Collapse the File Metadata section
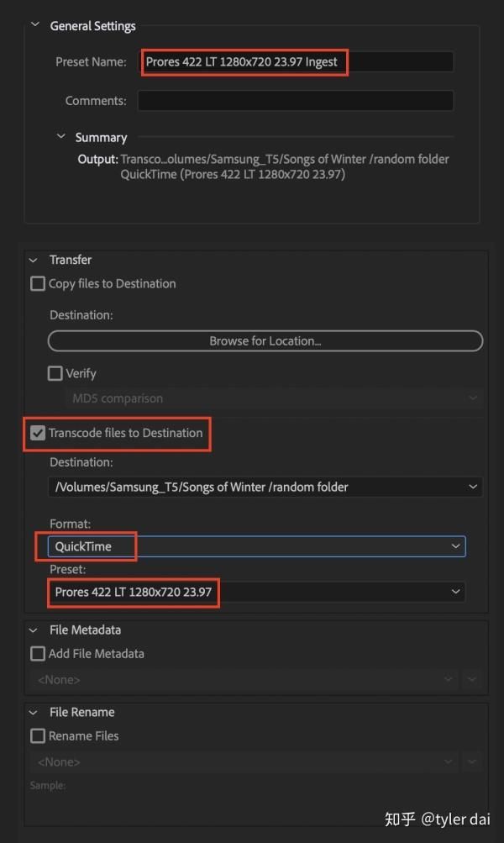 click(34, 630)
